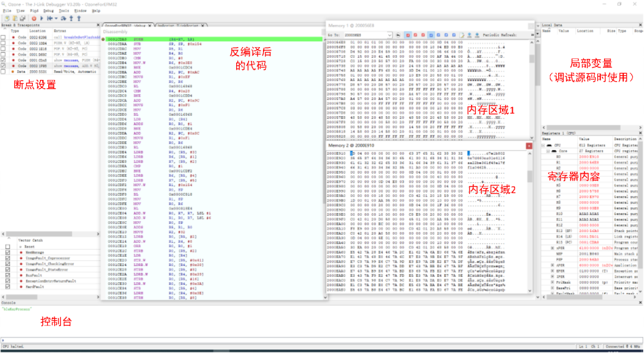Click the Resume/Continue play icon

pos(42,18)
